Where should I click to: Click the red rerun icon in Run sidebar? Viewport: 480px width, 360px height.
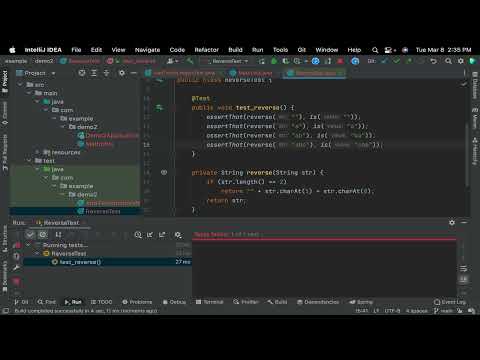click(17, 245)
